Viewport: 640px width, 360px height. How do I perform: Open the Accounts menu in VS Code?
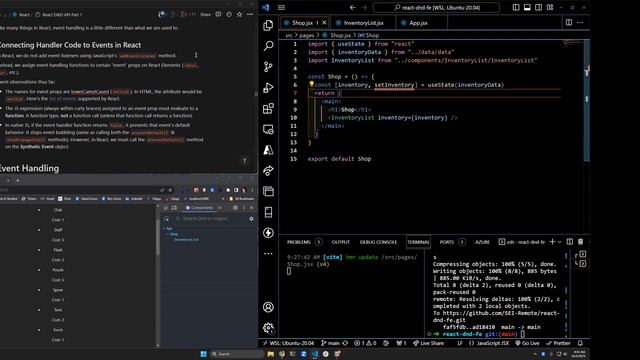268,307
